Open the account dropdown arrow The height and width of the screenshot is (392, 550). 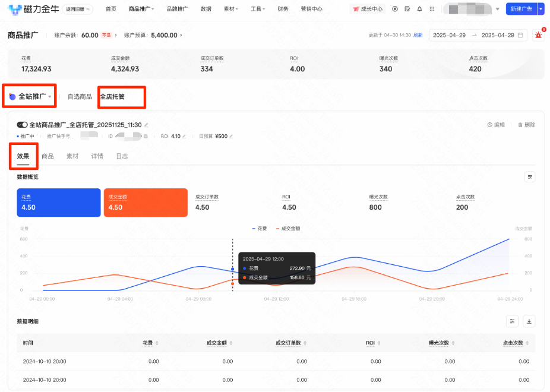[x=497, y=9]
